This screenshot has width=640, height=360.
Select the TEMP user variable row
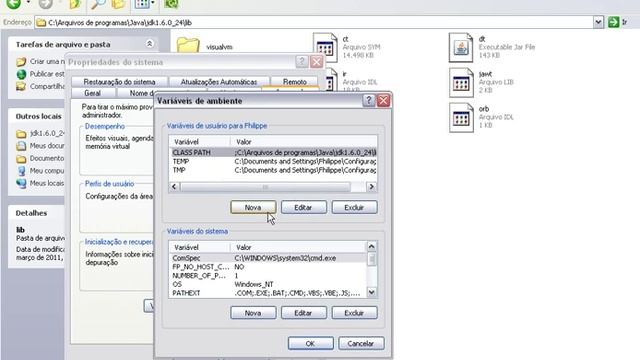(x=273, y=161)
